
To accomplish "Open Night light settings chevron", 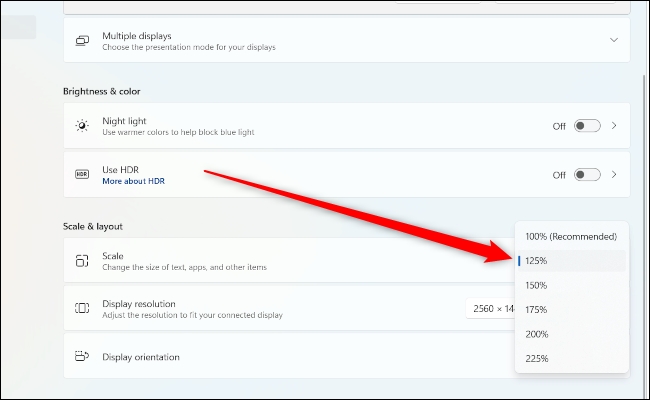I will point(614,126).
